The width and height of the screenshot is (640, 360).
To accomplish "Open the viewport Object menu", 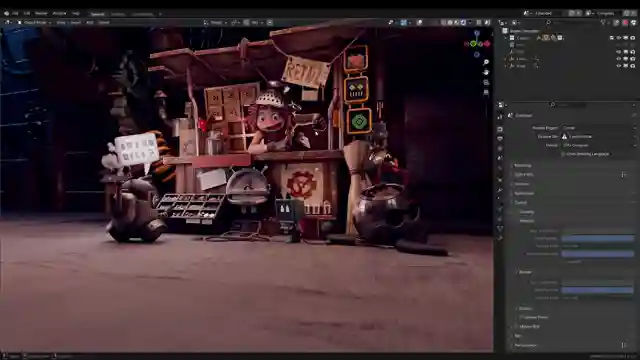I will (x=104, y=22).
